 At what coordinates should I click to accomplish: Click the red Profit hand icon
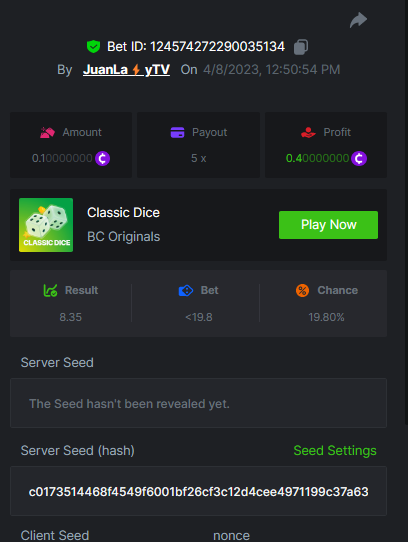308,132
